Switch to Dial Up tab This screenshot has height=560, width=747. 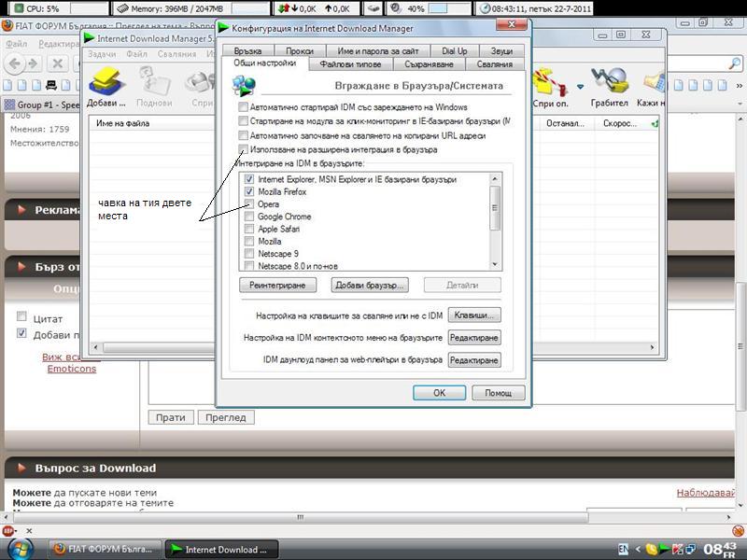click(454, 51)
